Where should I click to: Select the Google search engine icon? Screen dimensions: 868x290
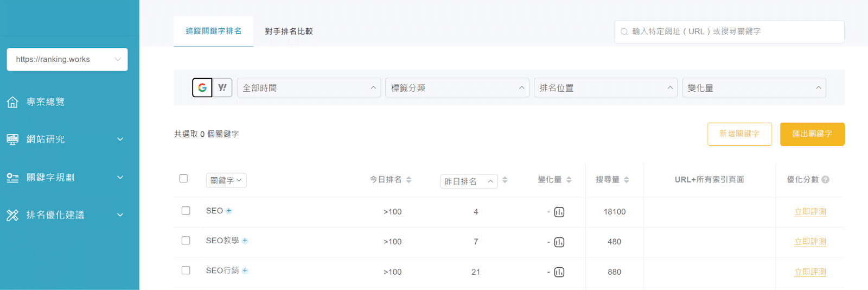click(x=202, y=87)
